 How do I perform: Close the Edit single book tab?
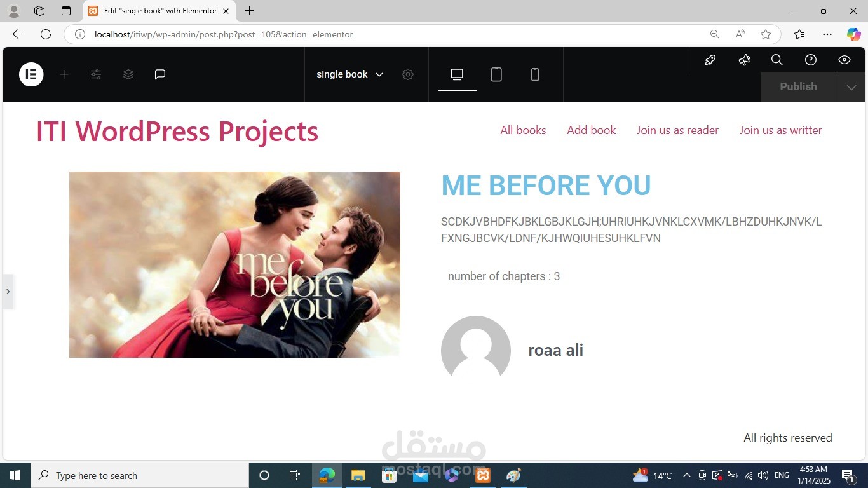pos(226,11)
